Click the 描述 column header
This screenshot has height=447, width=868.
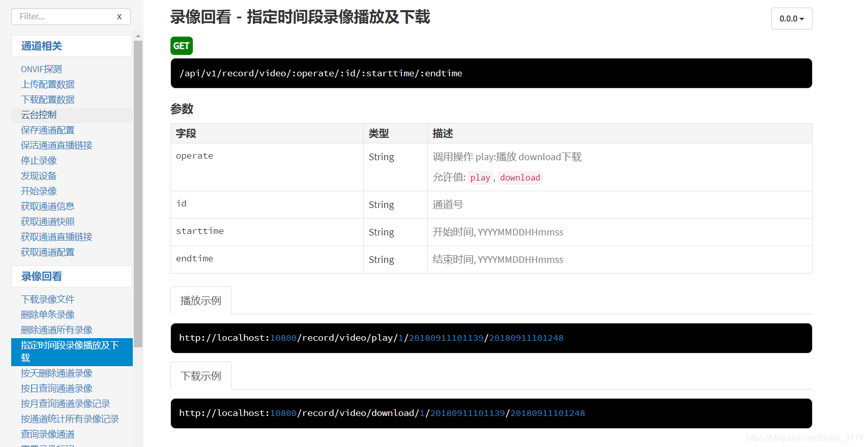pos(620,133)
